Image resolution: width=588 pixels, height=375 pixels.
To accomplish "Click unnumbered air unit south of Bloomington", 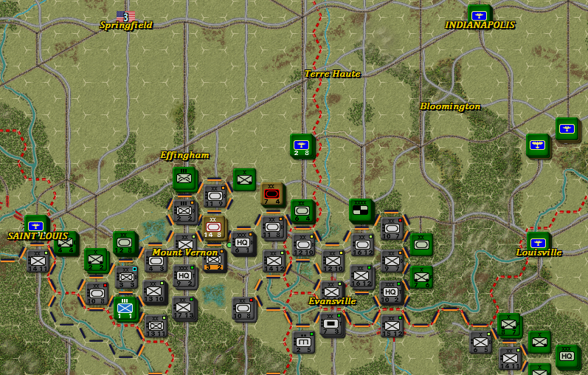I will click(x=537, y=145).
